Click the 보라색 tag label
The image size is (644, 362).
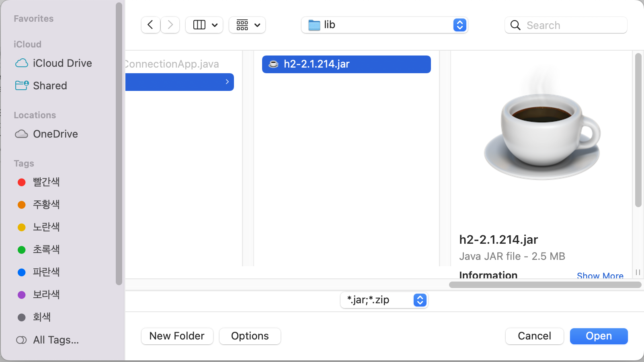46,294
